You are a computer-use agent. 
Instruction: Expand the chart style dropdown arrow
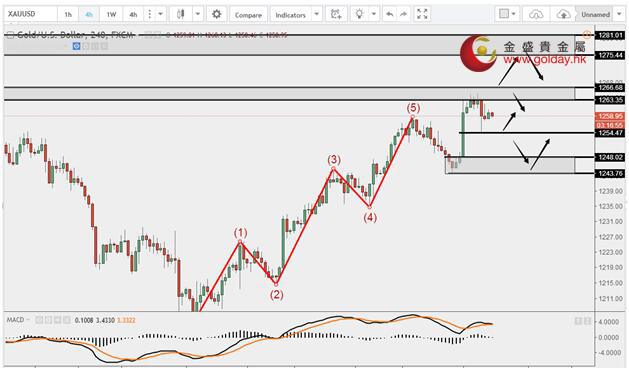point(197,14)
